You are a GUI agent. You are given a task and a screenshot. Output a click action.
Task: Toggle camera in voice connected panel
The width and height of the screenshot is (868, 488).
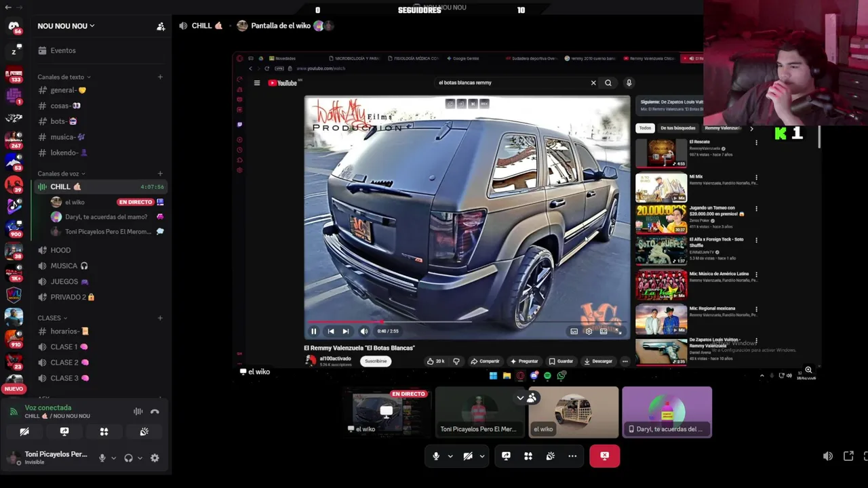pyautogui.click(x=24, y=432)
